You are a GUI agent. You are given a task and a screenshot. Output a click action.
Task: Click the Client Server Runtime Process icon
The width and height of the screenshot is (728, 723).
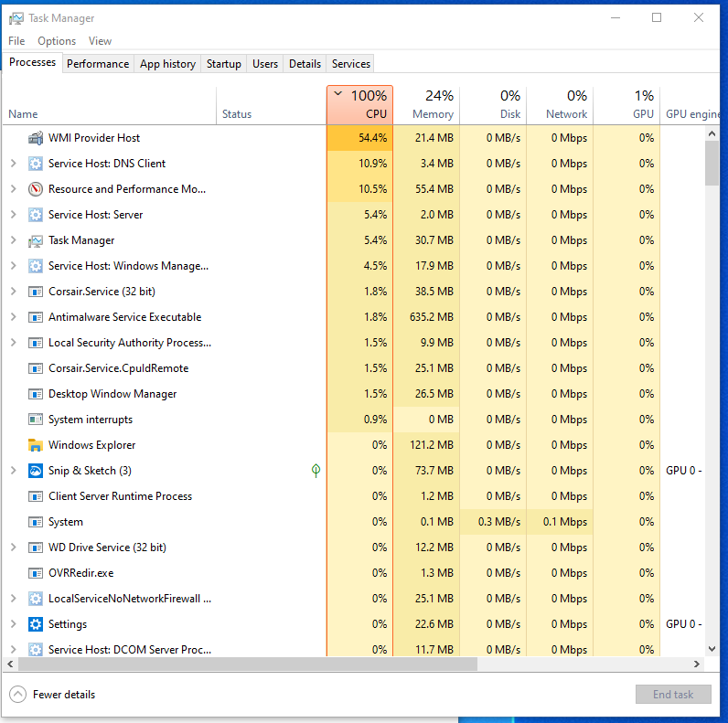[x=36, y=496]
